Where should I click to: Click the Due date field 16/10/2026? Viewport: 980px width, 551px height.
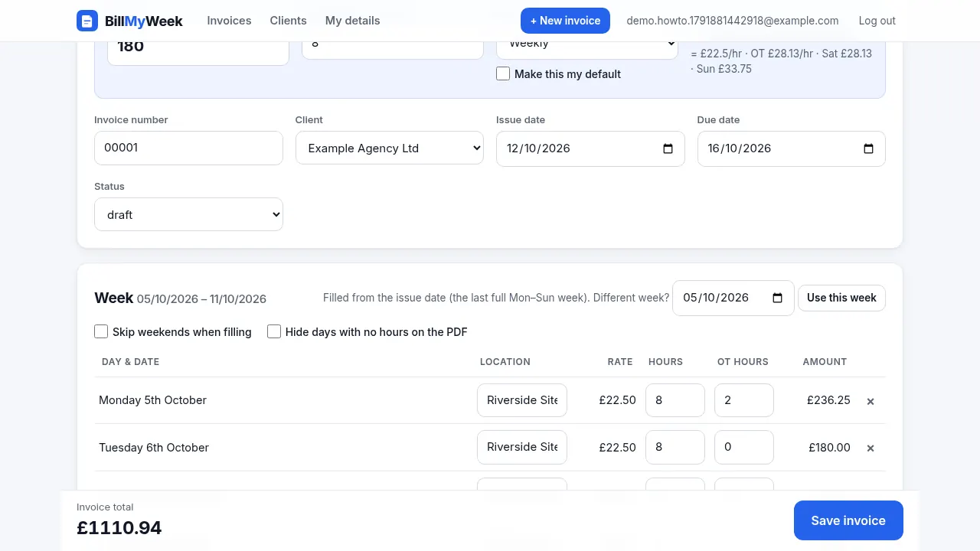click(791, 148)
